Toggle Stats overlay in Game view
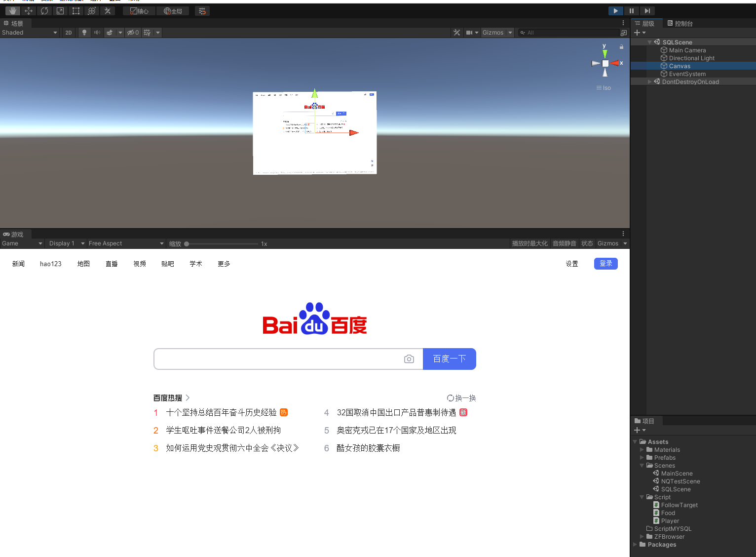 coord(587,243)
